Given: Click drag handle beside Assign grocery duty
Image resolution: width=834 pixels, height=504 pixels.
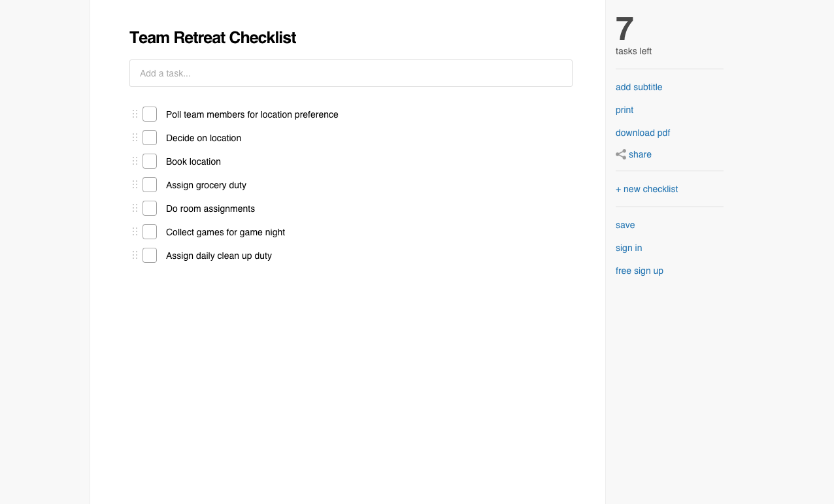Looking at the screenshot, I should [x=135, y=185].
